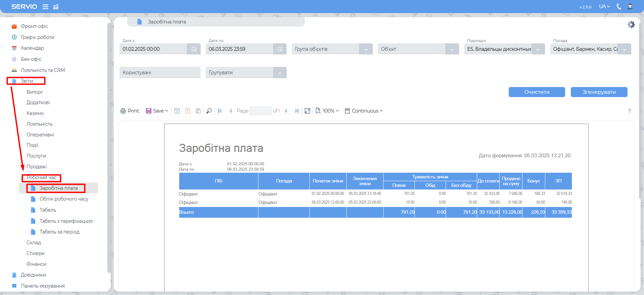
Task: Click the hamburger menu icon beside SERVIO
Action: tap(45, 7)
